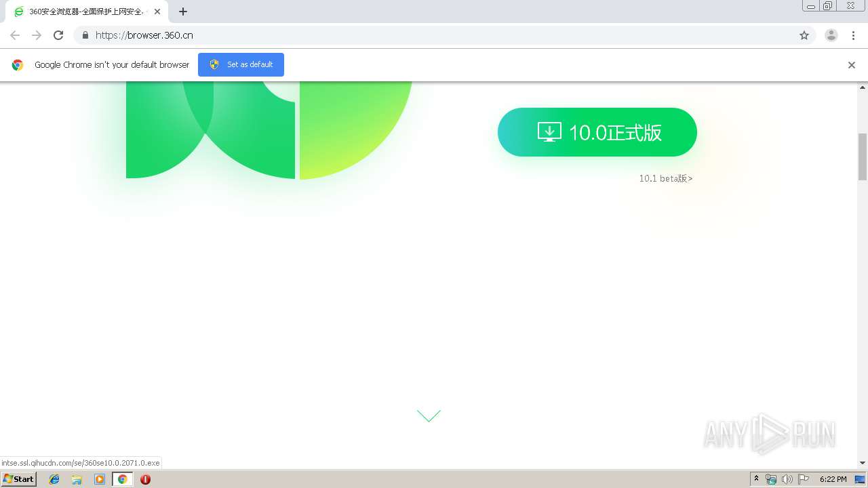Switch to Chrome taskbar button
Screen dimensions: 868x488
tap(123, 479)
